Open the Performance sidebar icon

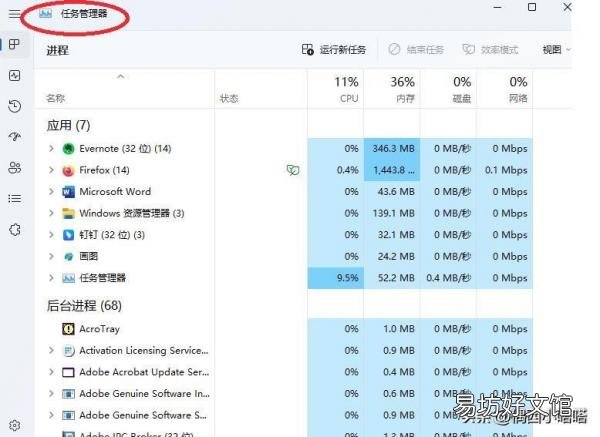(15, 75)
